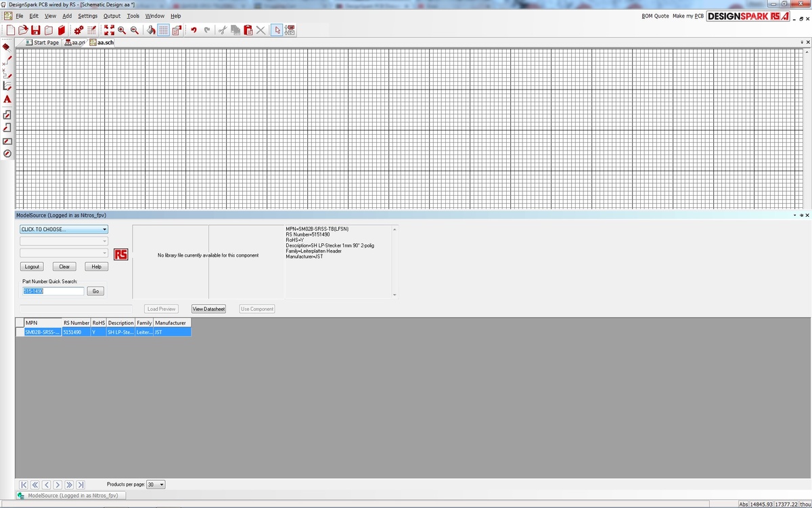Select the Add Circle shape tool
This screenshot has height=508, width=812.
tap(7, 154)
